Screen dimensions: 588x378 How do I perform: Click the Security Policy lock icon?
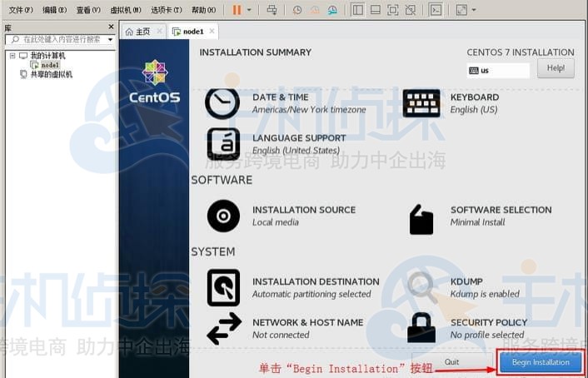421,328
